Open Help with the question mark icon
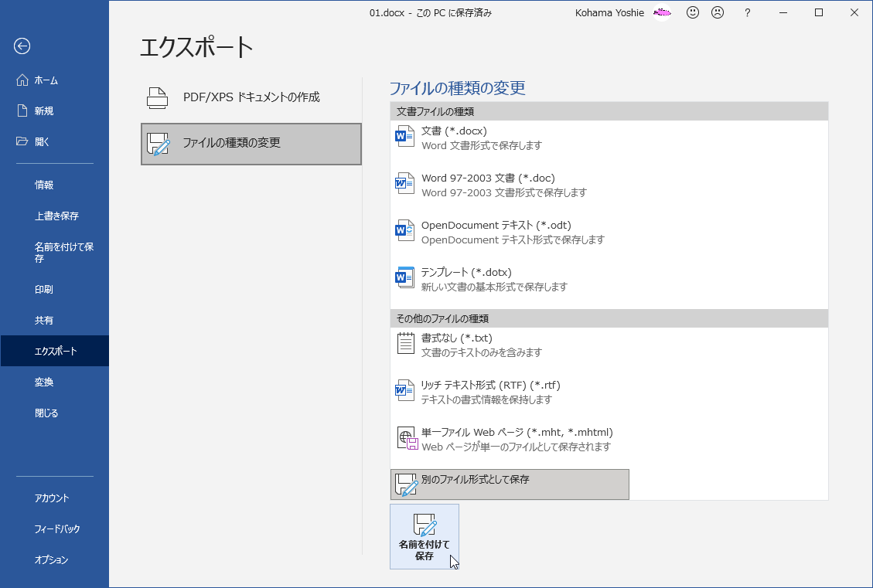Screen dimensions: 873x588 [747, 13]
